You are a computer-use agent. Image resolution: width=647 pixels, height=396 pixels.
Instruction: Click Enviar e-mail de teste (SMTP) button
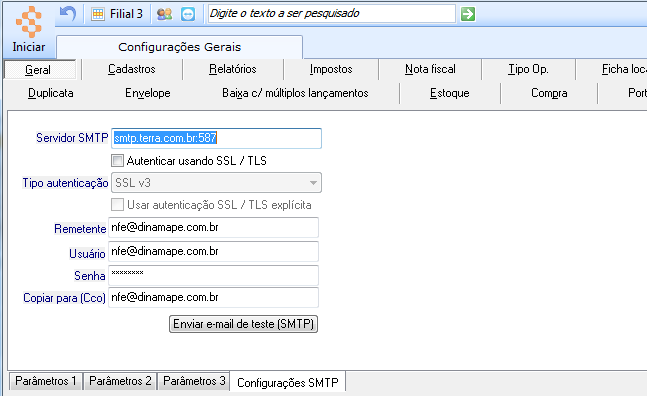[x=243, y=324]
